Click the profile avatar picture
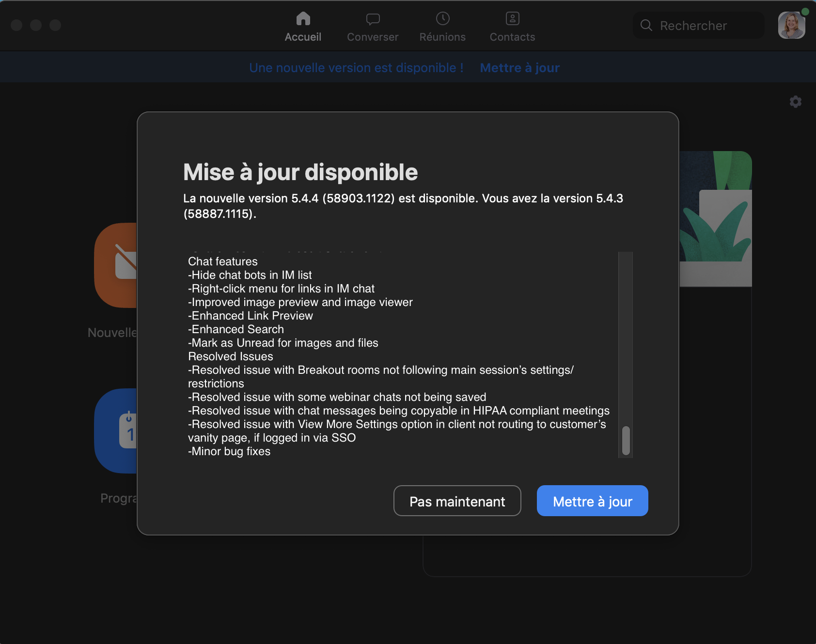The width and height of the screenshot is (816, 644). click(791, 25)
